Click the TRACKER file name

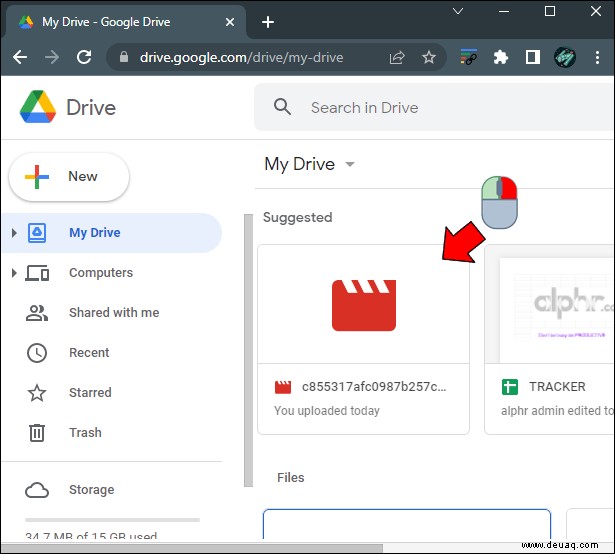557,387
